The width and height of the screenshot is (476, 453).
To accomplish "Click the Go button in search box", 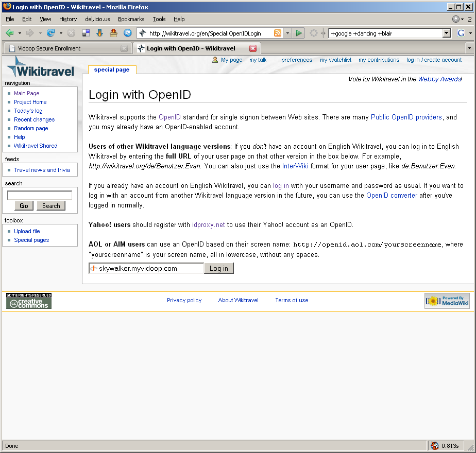I will pyautogui.click(x=24, y=205).
